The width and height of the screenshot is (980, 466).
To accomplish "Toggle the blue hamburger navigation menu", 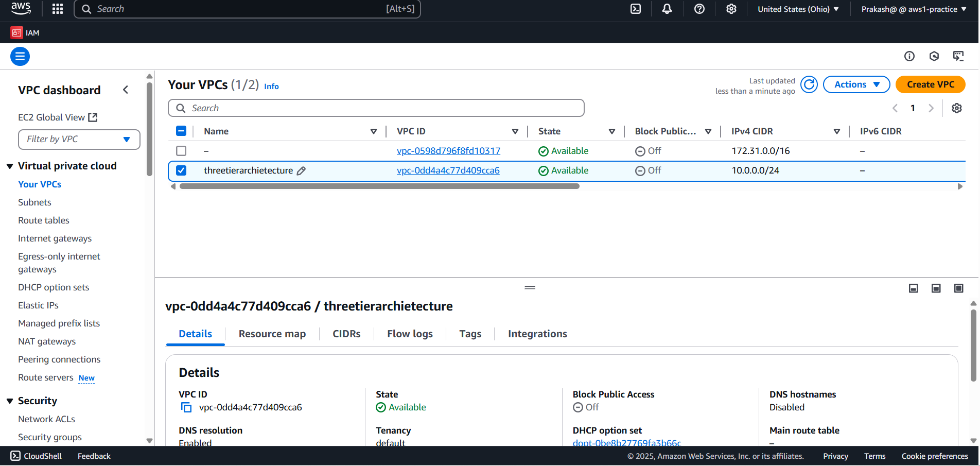I will 20,56.
